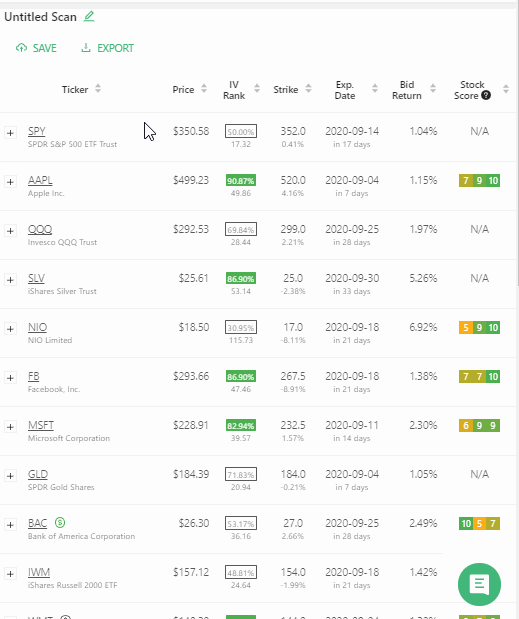Click MSFT stock score 6 9 9 badge
The height and width of the screenshot is (619, 519).
click(x=480, y=425)
